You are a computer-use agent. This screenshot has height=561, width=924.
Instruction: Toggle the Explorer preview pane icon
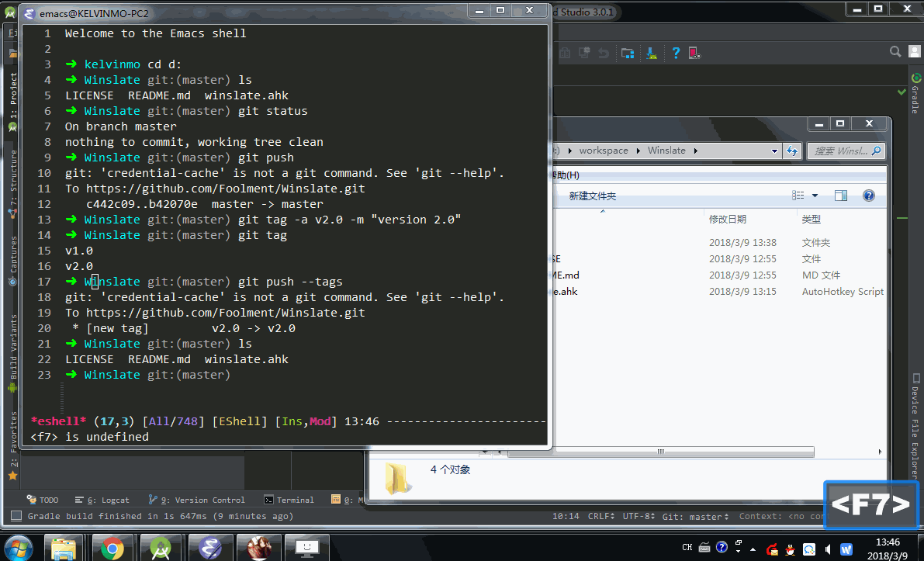pos(841,196)
